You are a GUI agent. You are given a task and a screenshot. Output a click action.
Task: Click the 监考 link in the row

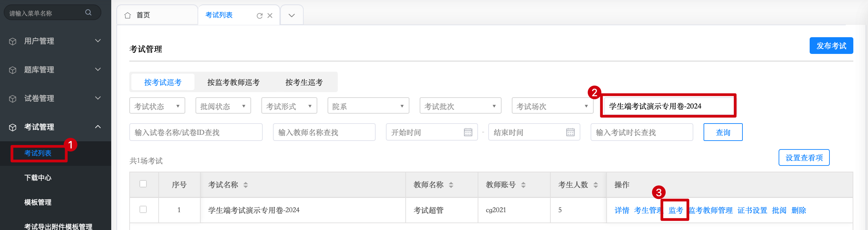coord(676,210)
